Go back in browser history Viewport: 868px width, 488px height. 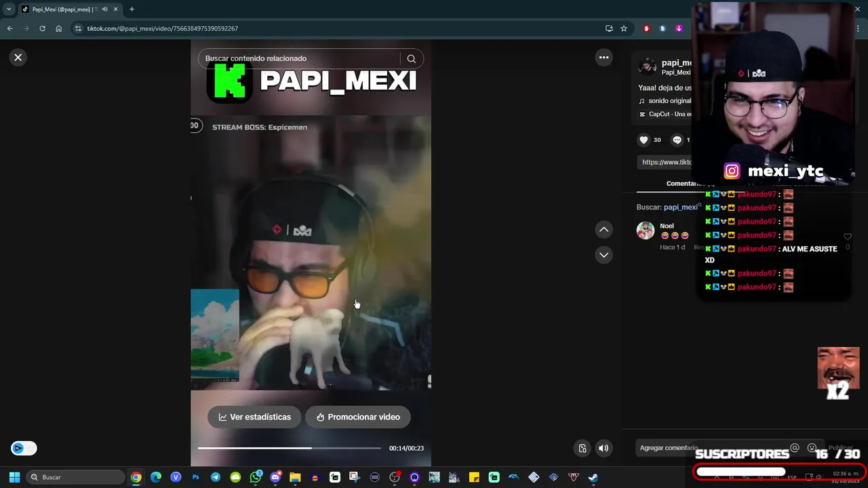(9, 28)
